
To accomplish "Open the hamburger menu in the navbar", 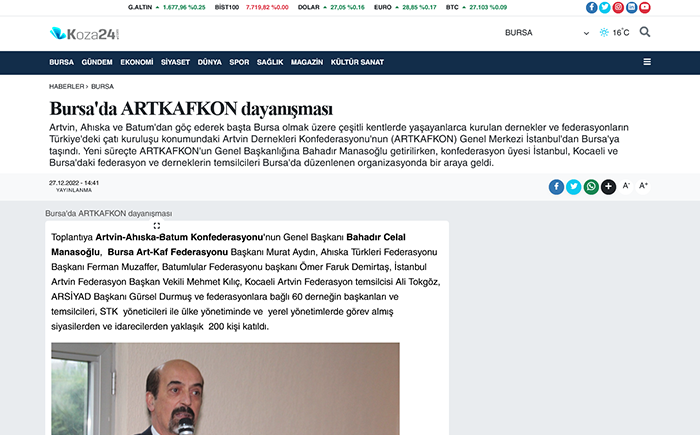I will tap(647, 62).
